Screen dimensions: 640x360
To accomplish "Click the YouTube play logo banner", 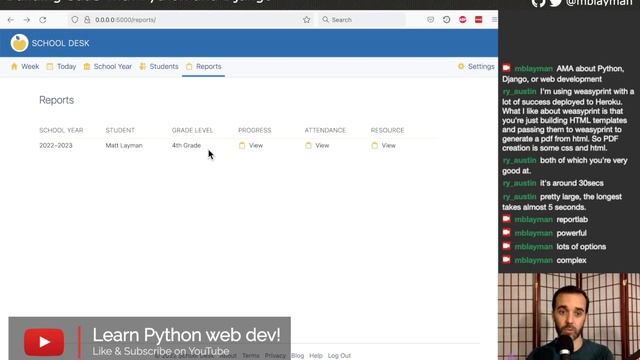I will (x=44, y=342).
